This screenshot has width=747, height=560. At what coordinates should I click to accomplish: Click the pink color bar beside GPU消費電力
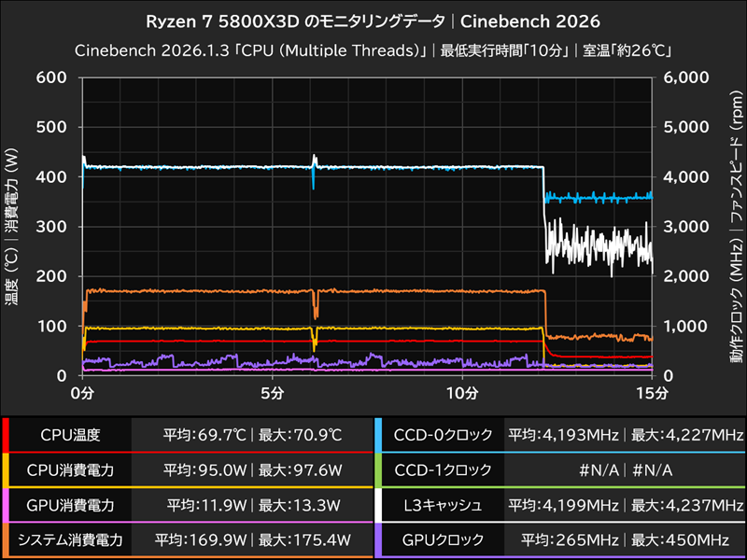6,505
